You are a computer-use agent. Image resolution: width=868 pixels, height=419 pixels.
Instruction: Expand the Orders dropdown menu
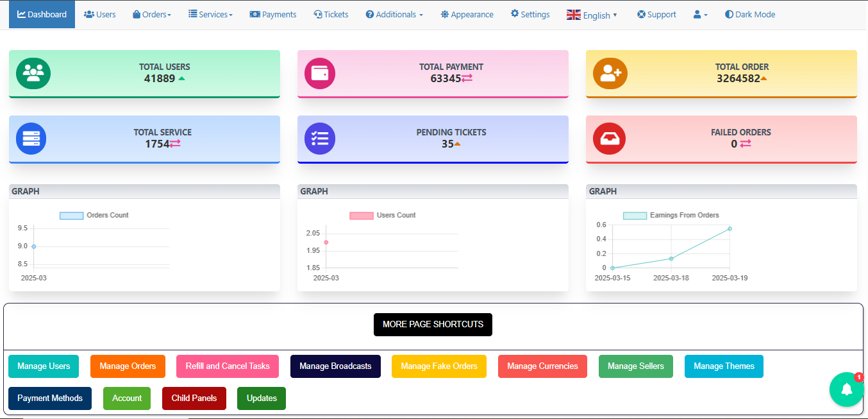point(152,14)
